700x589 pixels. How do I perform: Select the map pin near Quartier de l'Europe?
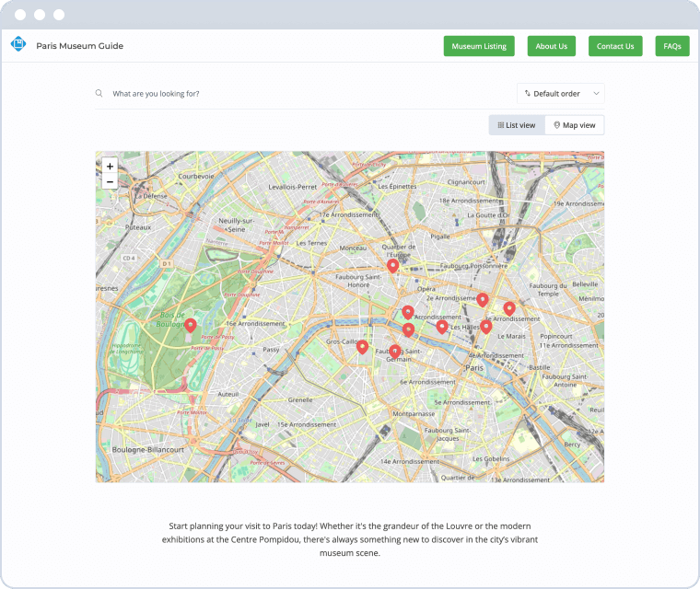point(392,265)
